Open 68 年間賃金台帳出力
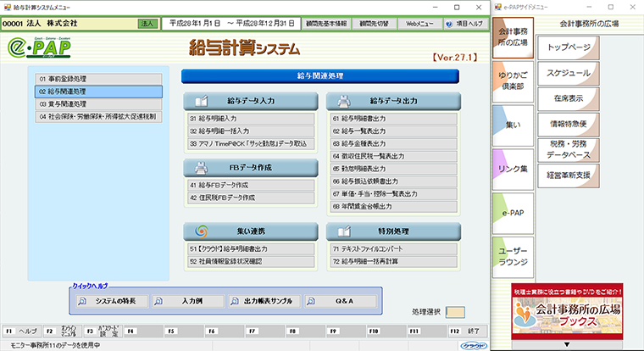 click(x=394, y=207)
